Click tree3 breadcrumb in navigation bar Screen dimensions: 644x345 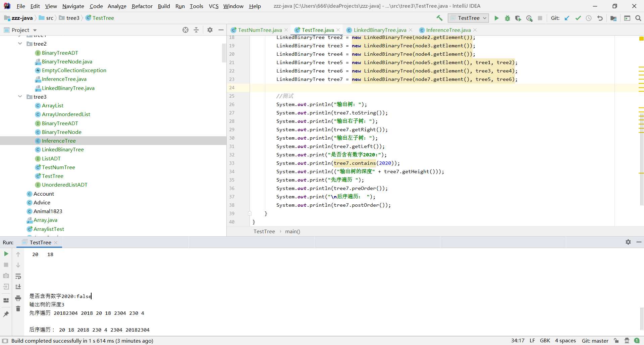pos(69,18)
